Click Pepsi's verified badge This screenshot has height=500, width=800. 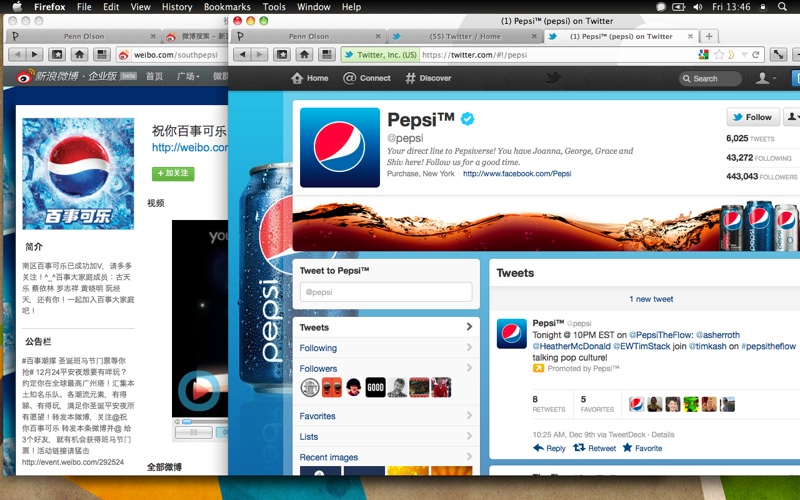467,119
